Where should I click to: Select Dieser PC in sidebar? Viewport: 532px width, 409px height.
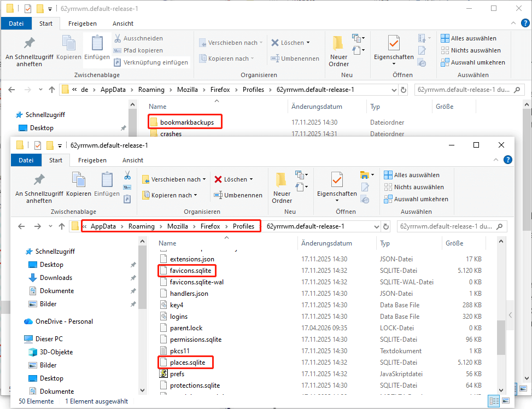(x=49, y=339)
